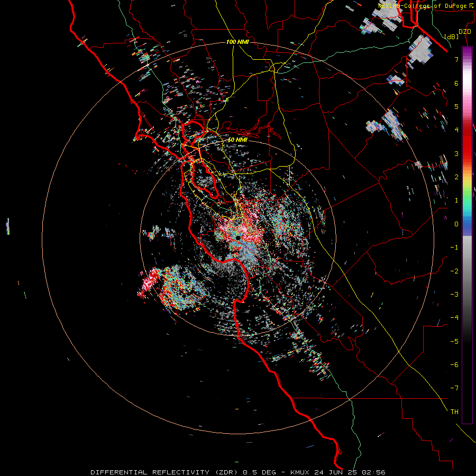Click the 1 value on the color scale
This screenshot has width=476, height=476.
coord(456,200)
